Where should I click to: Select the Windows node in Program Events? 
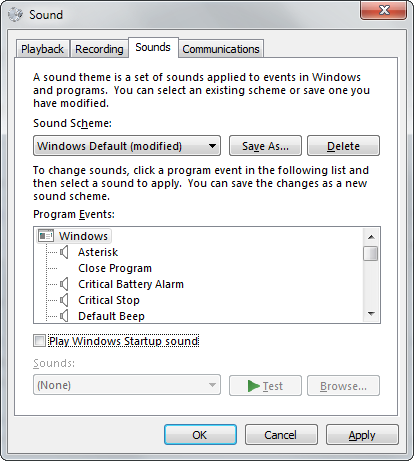tap(83, 236)
